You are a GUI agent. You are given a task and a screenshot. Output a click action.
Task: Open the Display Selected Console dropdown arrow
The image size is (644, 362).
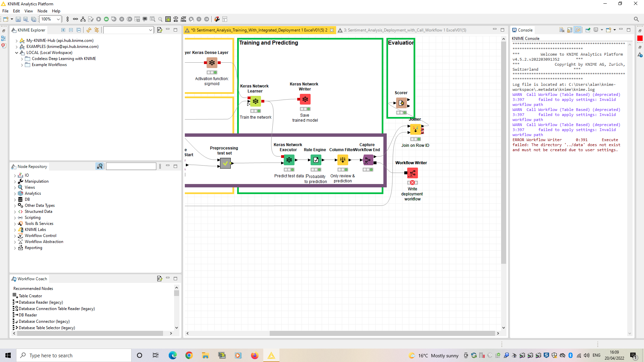pyautogui.click(x=602, y=30)
